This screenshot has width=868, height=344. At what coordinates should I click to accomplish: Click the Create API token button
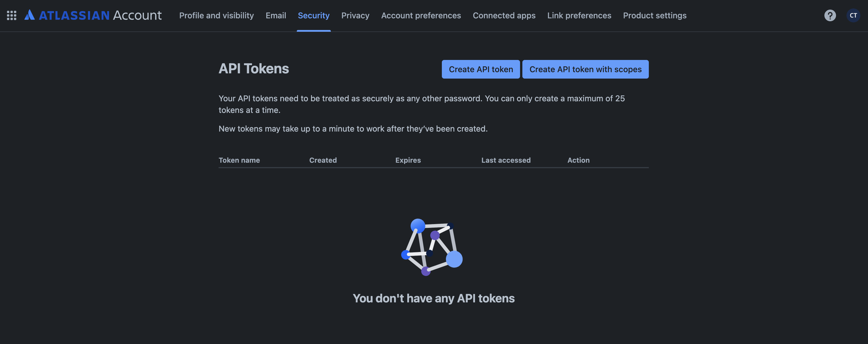pos(481,69)
